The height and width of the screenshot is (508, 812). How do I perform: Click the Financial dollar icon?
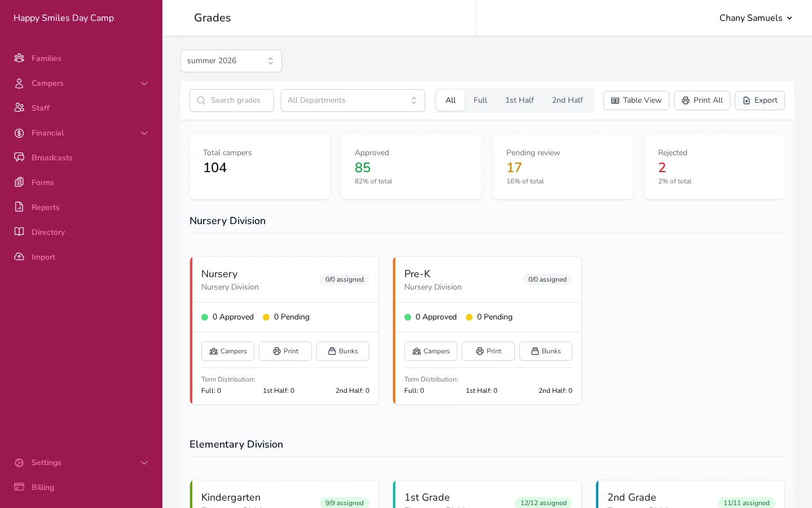pos(19,133)
